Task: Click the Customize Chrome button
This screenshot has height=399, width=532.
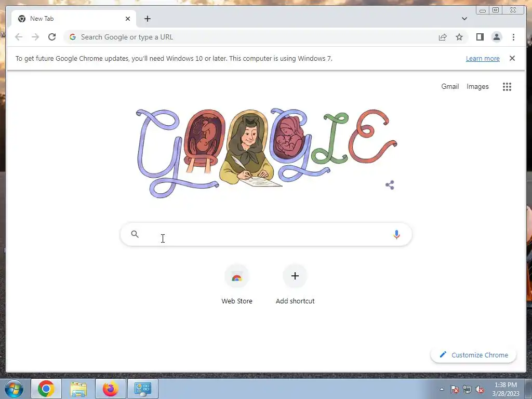Action: 474,355
